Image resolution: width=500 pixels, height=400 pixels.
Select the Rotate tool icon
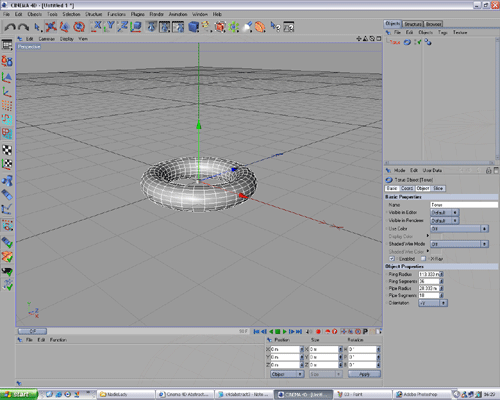pos(79,27)
